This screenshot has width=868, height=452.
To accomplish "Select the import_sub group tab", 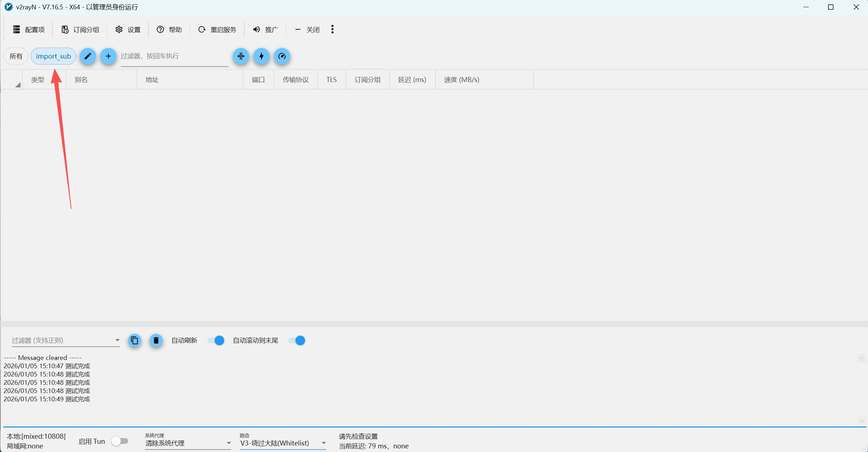I will pyautogui.click(x=54, y=56).
